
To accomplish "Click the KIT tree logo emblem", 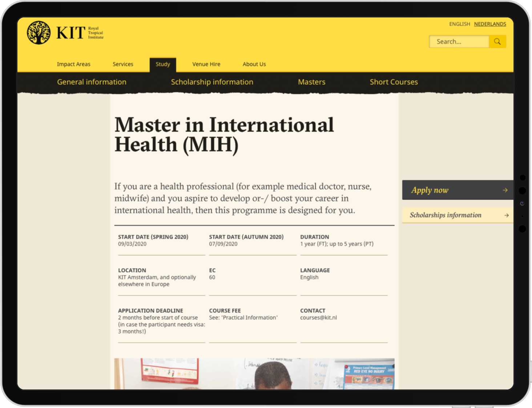I will pos(39,32).
